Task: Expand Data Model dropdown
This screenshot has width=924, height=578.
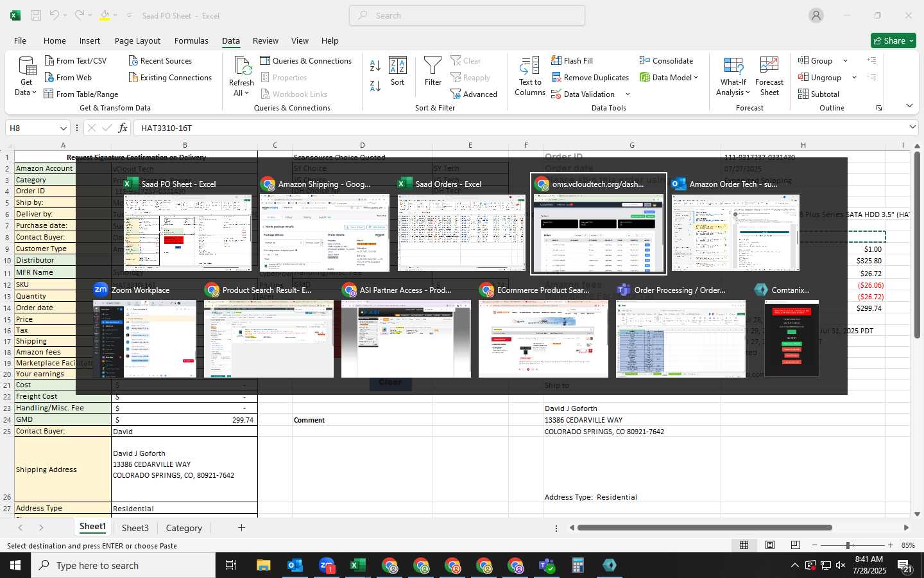Action: [x=696, y=78]
